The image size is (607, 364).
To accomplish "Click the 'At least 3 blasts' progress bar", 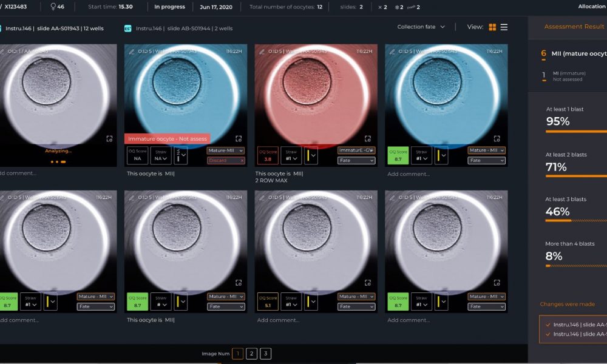I will click(576, 220).
